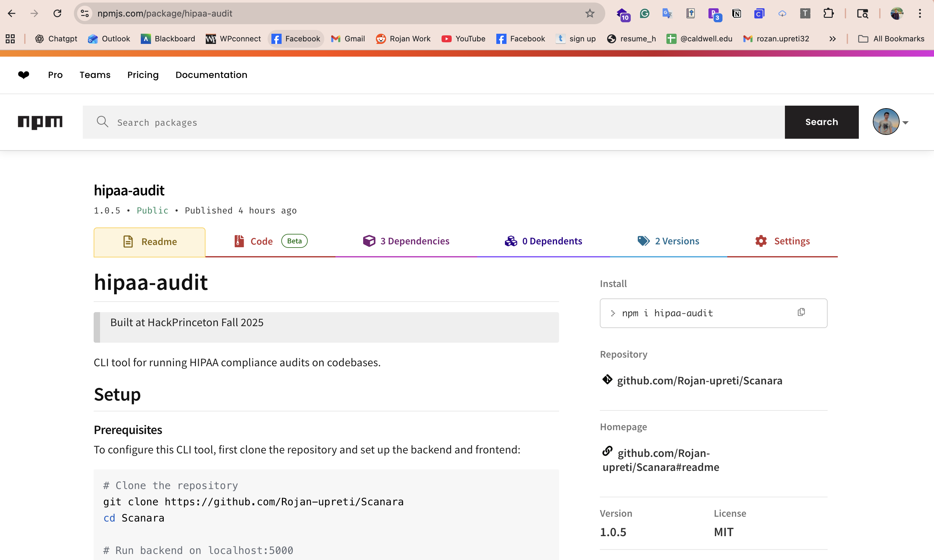Viewport: 934px width, 560px height.
Task: Open the Documentation nav link
Action: [x=211, y=75]
